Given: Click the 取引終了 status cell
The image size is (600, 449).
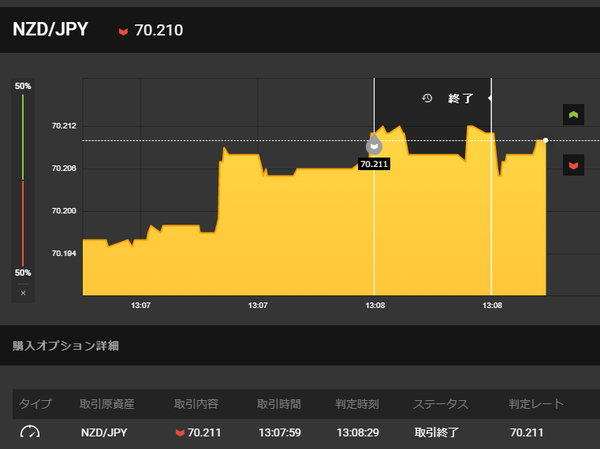Looking at the screenshot, I should (437, 433).
